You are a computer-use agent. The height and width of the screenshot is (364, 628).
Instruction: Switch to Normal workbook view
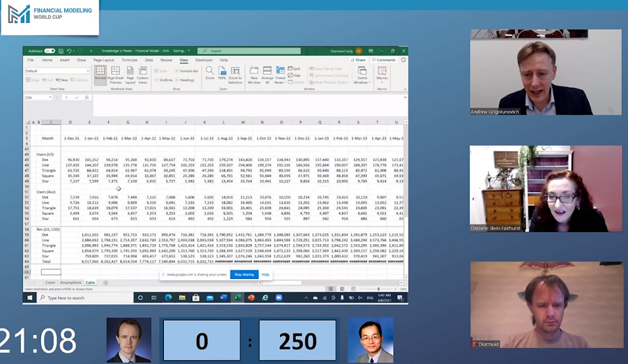(x=100, y=75)
